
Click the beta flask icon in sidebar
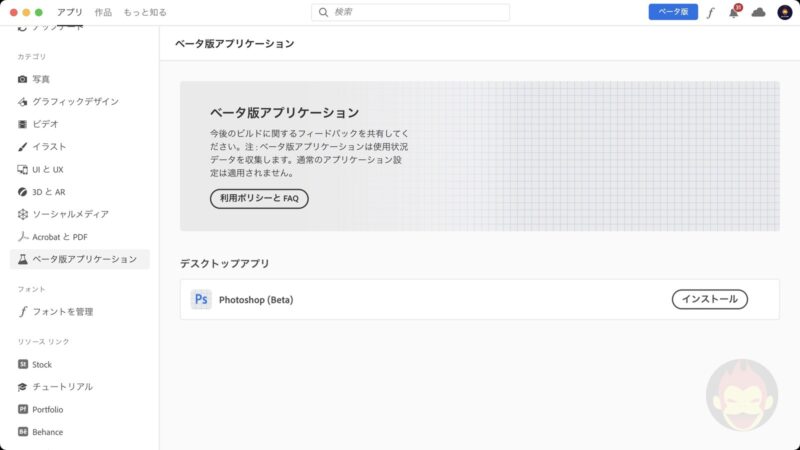pyautogui.click(x=22, y=259)
